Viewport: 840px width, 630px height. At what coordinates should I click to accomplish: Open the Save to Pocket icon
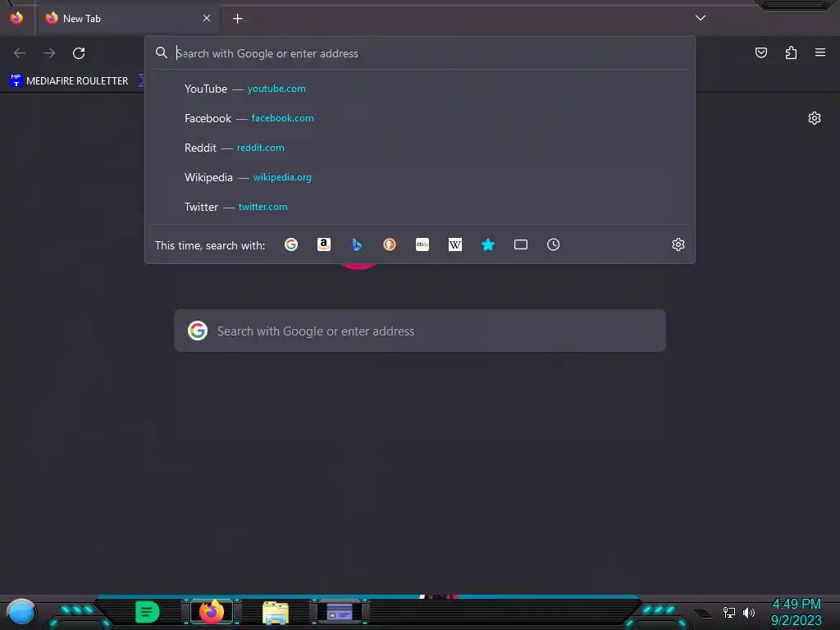tap(761, 52)
